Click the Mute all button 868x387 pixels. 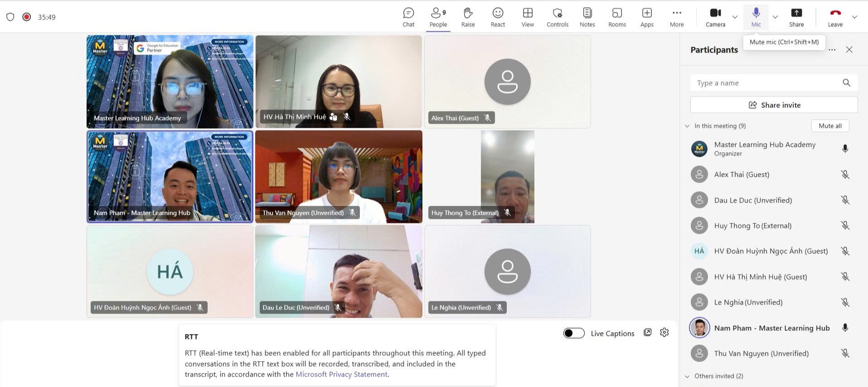pos(830,126)
